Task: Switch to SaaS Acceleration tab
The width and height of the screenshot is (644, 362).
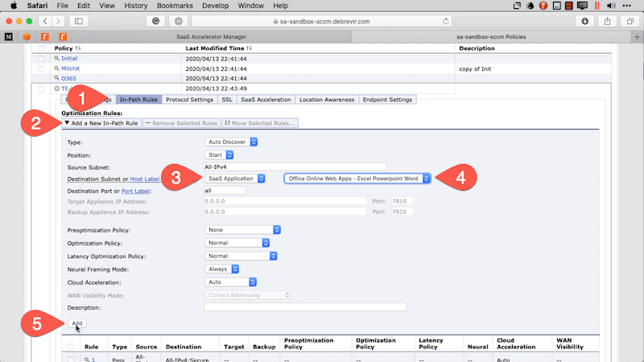Action: [266, 100]
